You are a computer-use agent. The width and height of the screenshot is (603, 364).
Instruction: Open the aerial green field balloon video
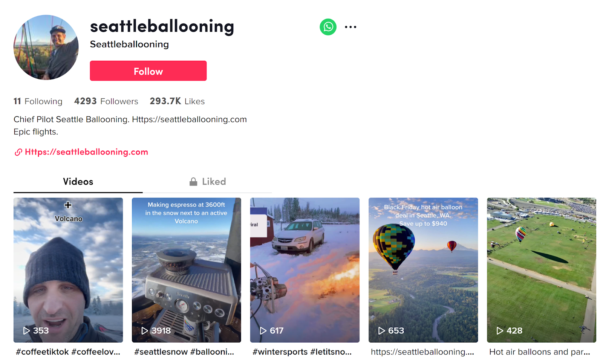(542, 270)
